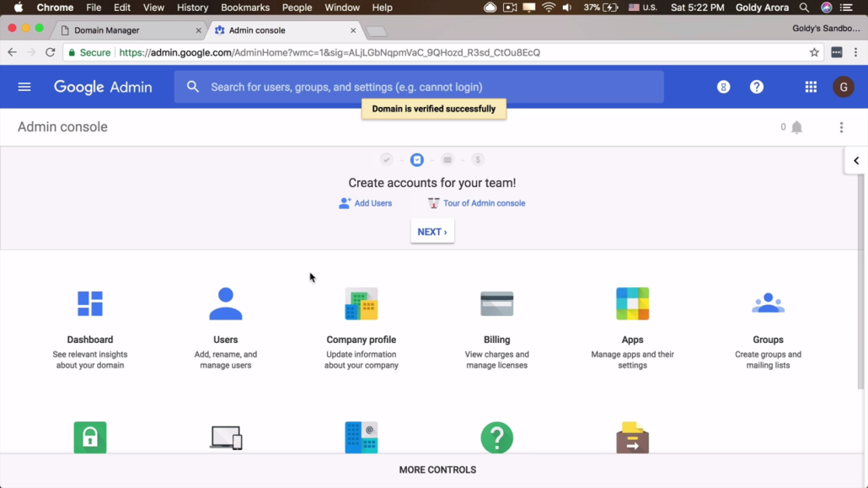Open Chrome's three-dot menu
Image resolution: width=868 pixels, height=488 pixels.
point(856,52)
